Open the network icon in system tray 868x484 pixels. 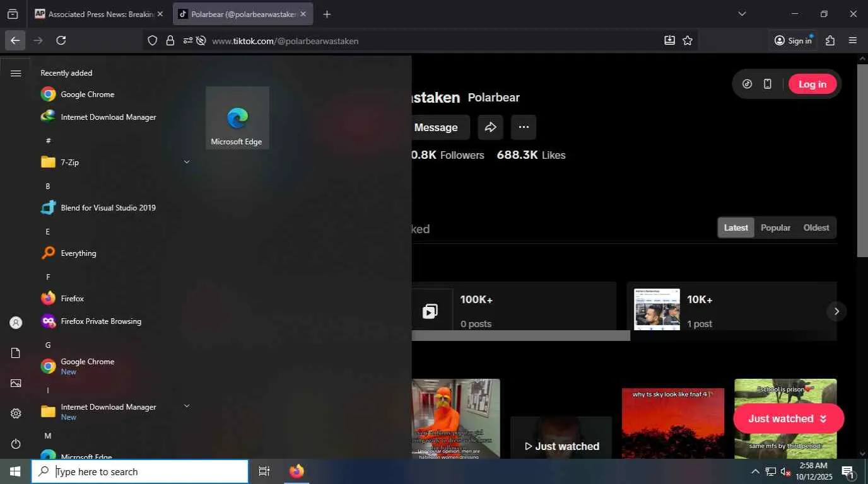coord(770,471)
